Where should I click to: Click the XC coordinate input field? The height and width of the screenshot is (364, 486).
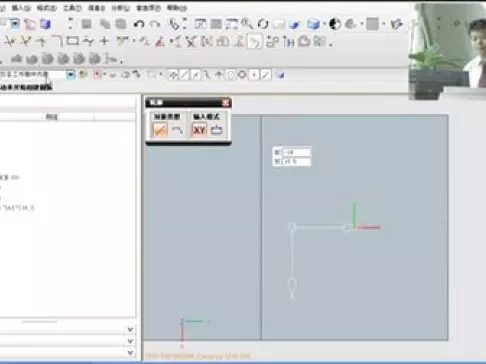point(296,152)
